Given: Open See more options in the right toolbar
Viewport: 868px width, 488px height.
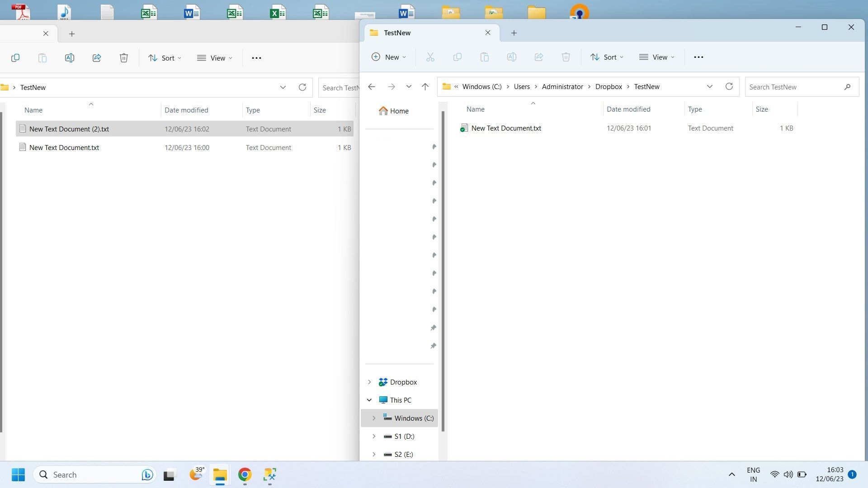Looking at the screenshot, I should (x=698, y=57).
